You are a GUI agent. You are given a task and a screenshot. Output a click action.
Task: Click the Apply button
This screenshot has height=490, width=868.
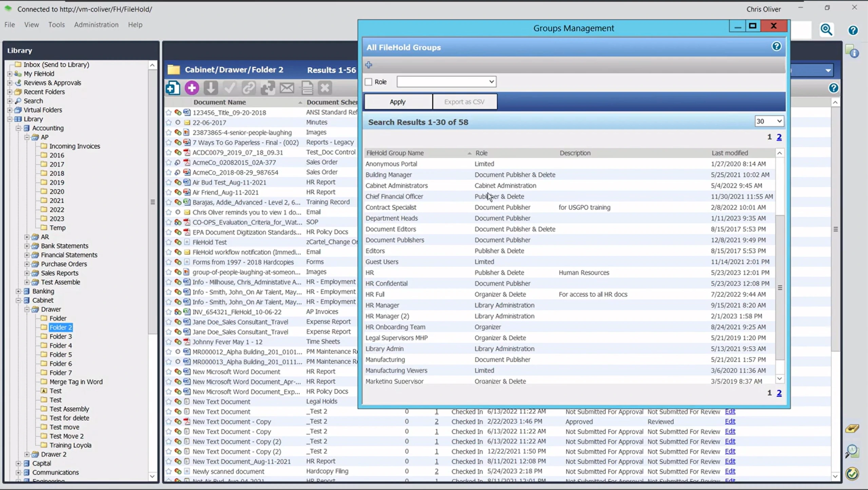click(x=398, y=102)
